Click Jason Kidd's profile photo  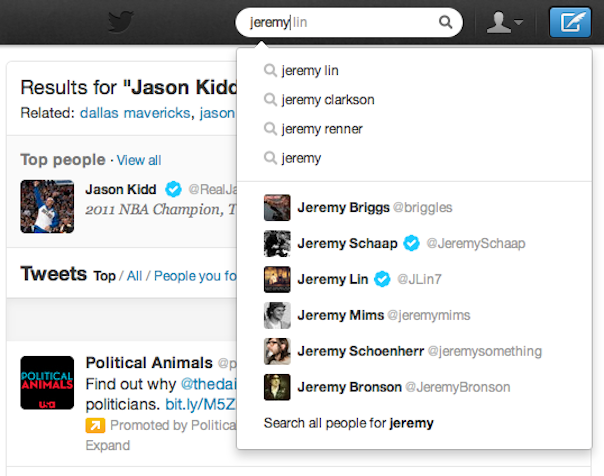[47, 206]
